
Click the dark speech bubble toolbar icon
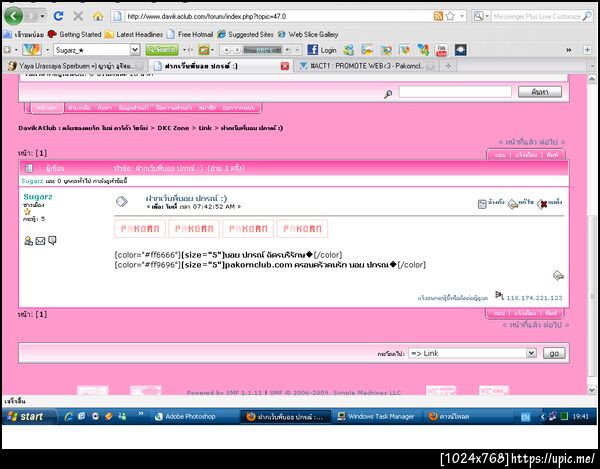pyautogui.click(x=460, y=50)
